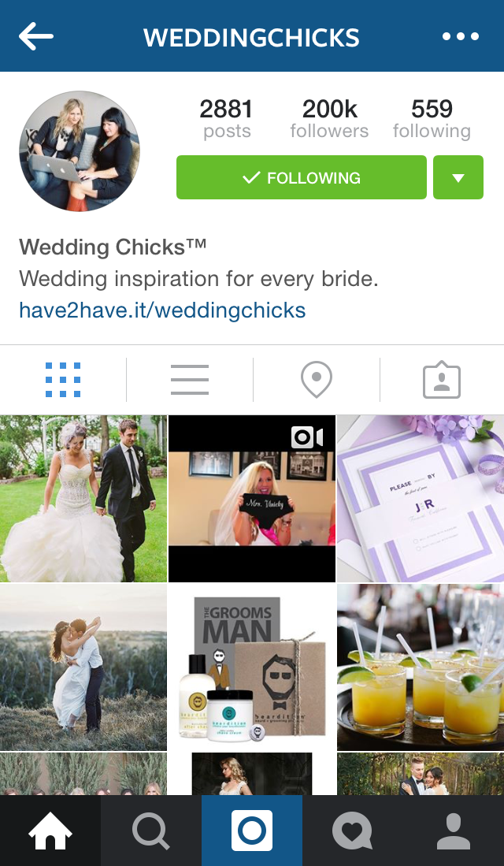The width and height of the screenshot is (504, 866).
Task: Open the photo map location icon
Action: 317,380
